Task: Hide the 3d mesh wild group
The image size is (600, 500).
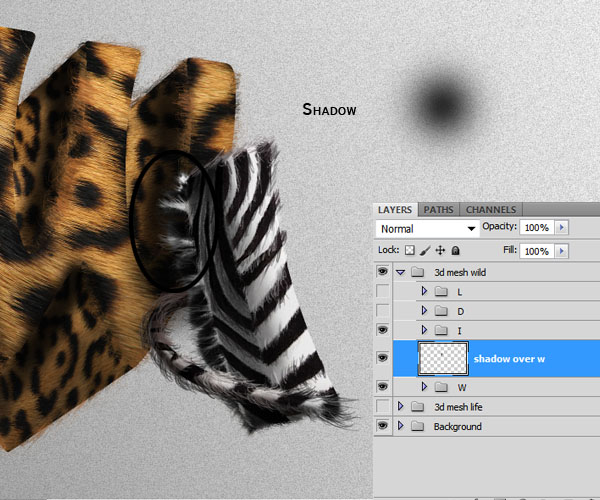Action: tap(382, 272)
